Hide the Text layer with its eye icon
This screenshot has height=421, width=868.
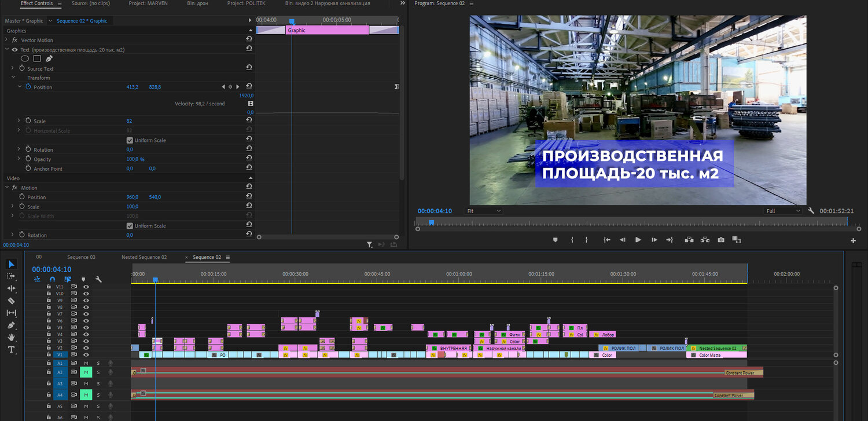click(x=15, y=50)
